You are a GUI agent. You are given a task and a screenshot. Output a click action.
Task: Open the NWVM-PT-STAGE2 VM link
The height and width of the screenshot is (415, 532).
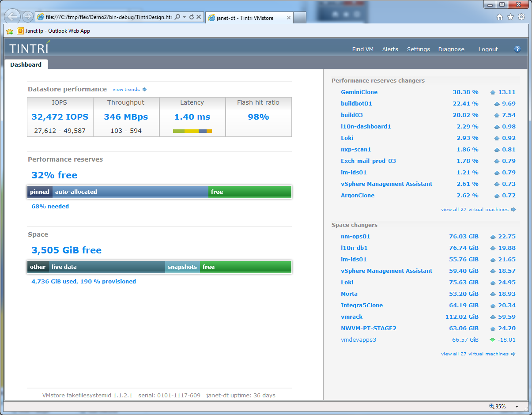point(369,328)
